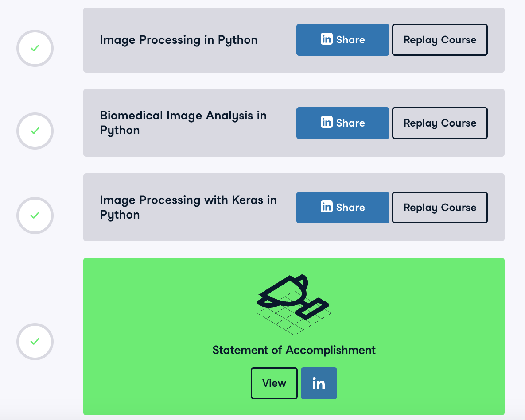525x420 pixels.
Task: Open the Image Processing in Python title
Action: point(179,40)
